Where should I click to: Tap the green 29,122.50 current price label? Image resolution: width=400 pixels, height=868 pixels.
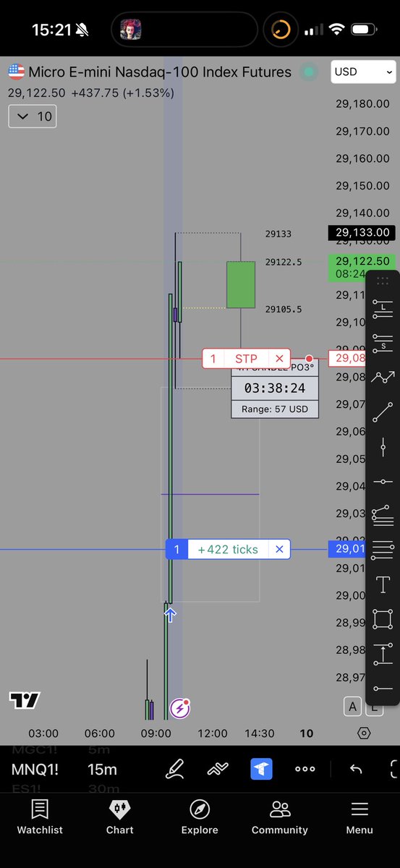click(362, 268)
